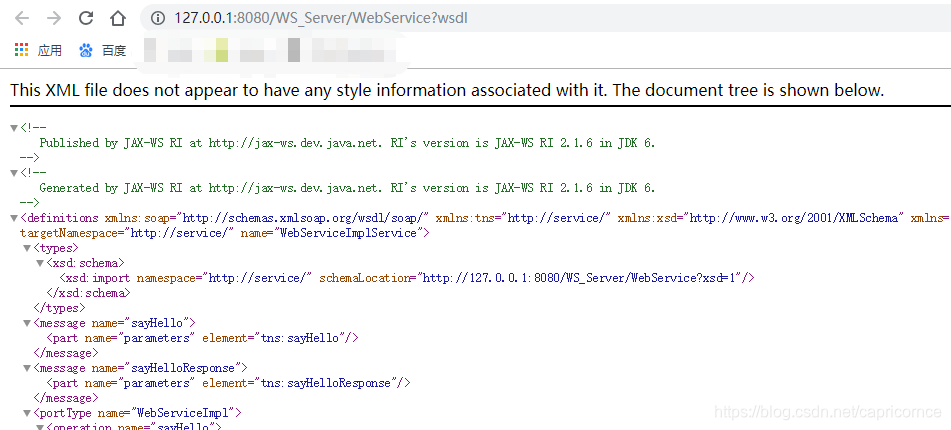951x430 pixels.
Task: Collapse the second 'Generated by' comment node
Action: [x=13, y=173]
